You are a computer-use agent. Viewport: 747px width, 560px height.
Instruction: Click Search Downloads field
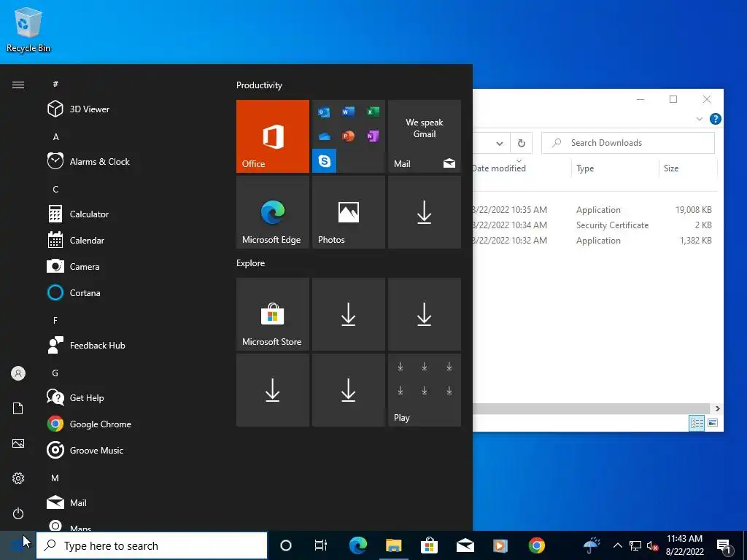coord(628,143)
